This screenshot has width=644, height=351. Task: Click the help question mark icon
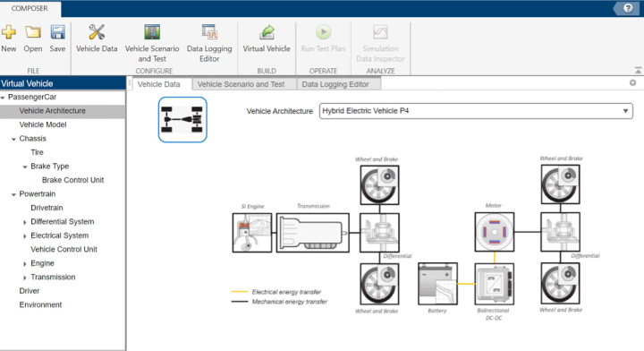[x=628, y=8]
